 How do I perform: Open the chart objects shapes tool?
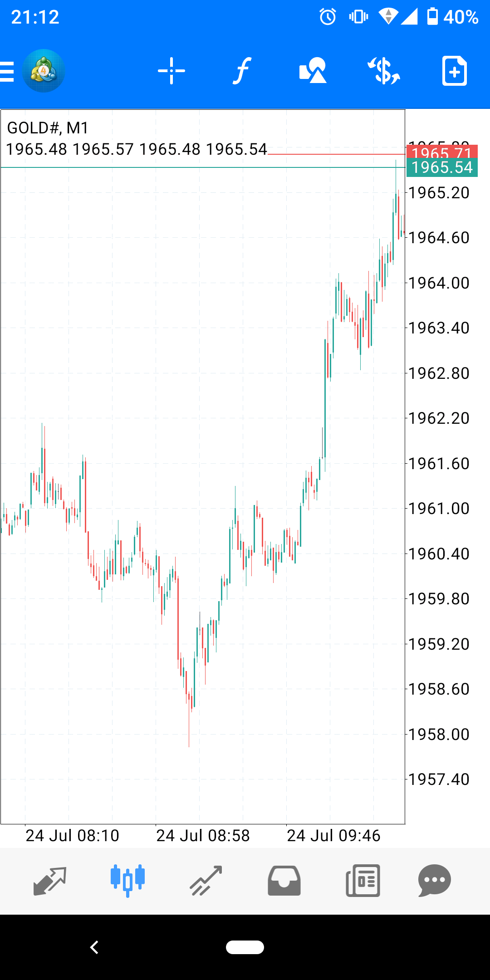point(313,71)
